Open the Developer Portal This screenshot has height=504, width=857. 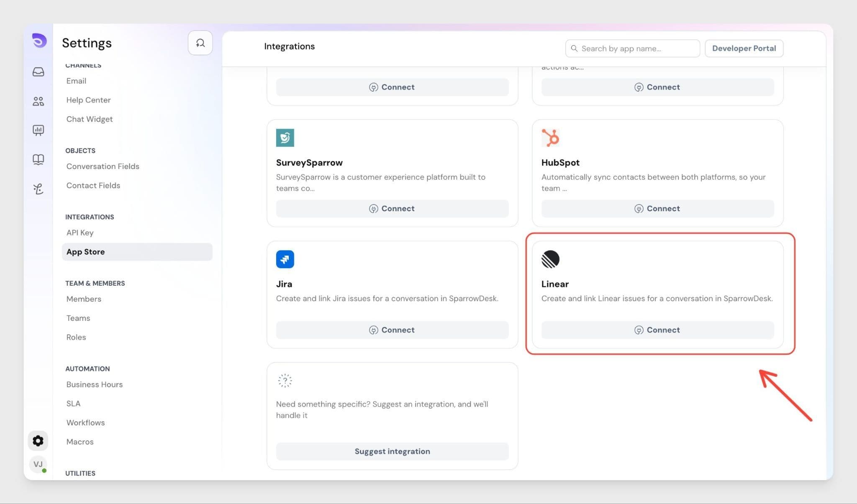[744, 49]
